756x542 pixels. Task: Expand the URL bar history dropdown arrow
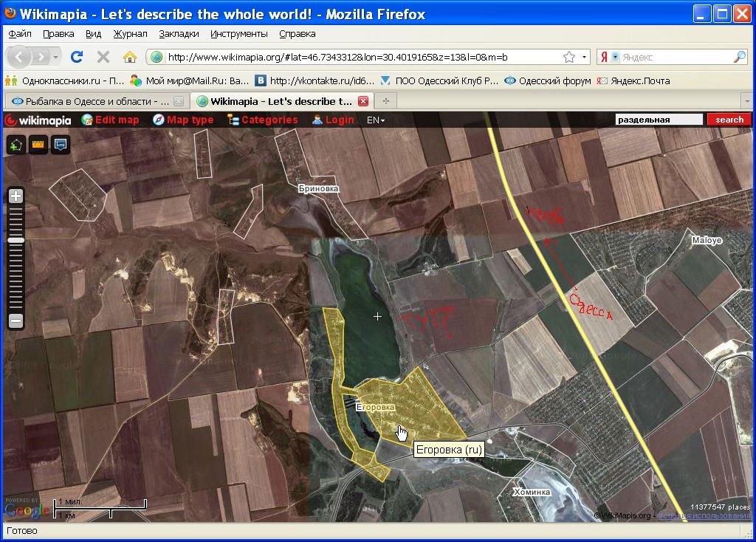click(584, 57)
